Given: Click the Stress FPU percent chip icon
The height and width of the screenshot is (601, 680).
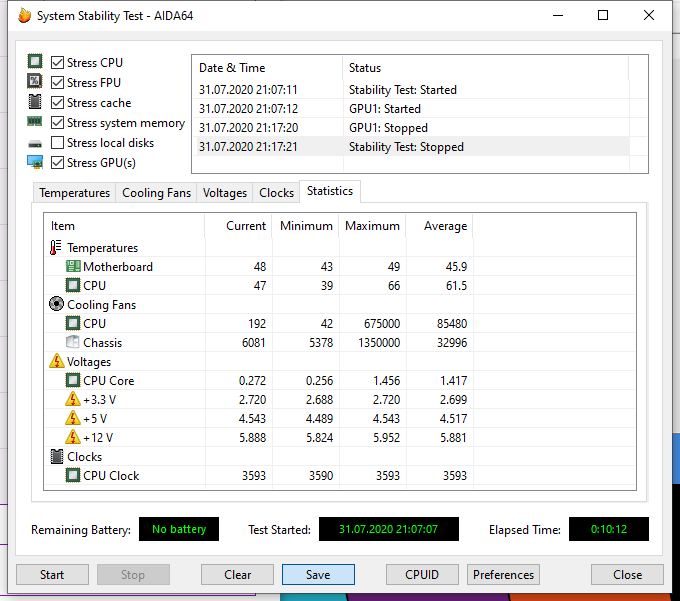Looking at the screenshot, I should click(35, 81).
